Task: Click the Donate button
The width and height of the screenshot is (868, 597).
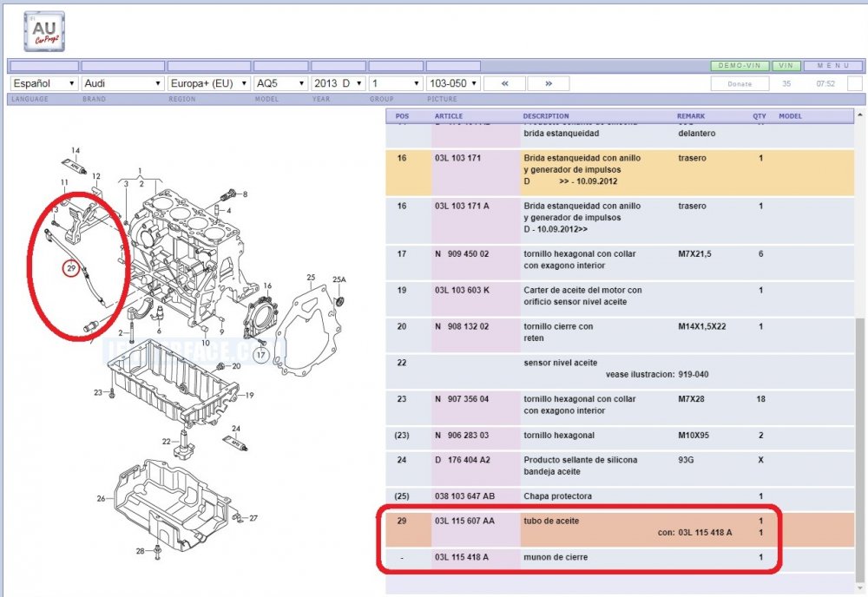Action: pos(740,84)
